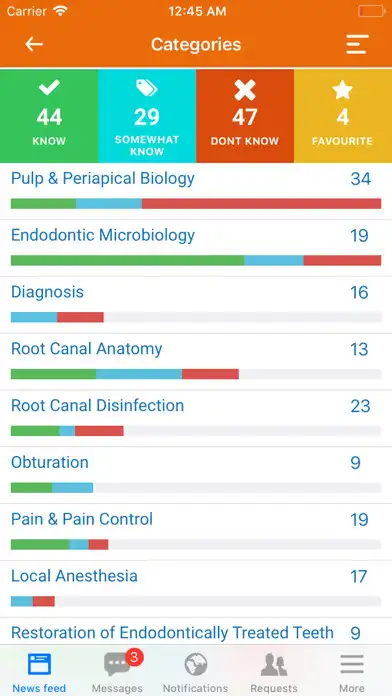Open Notifications globe icon

pos(196,664)
